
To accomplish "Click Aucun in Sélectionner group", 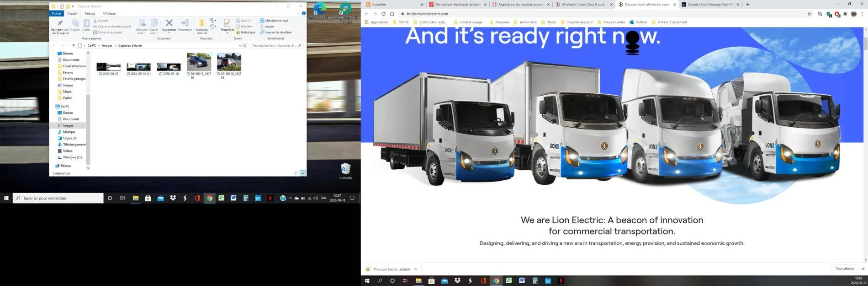I will 267,27.
